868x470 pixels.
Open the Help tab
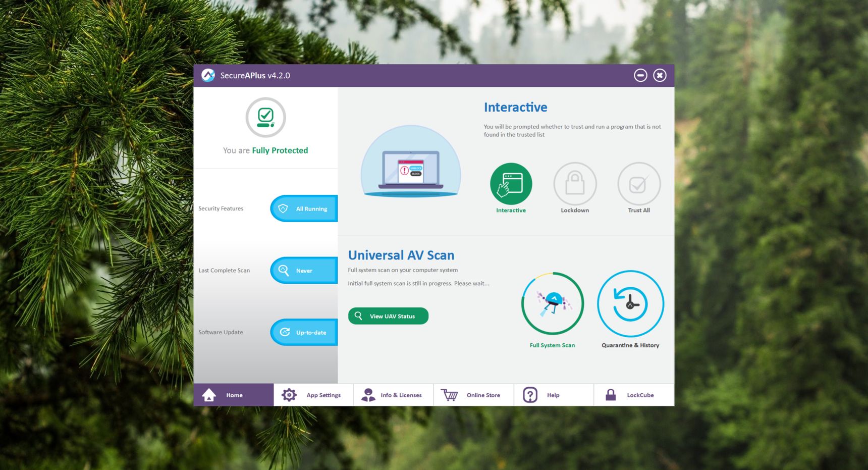pyautogui.click(x=554, y=395)
